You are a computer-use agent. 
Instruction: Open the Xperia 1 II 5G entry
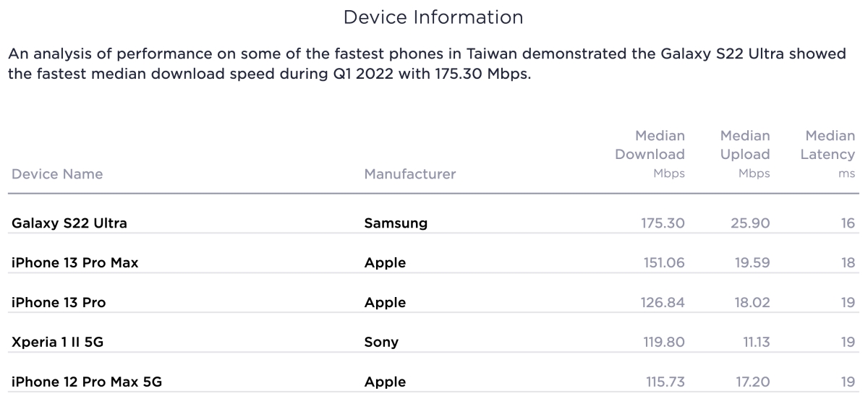tap(57, 343)
